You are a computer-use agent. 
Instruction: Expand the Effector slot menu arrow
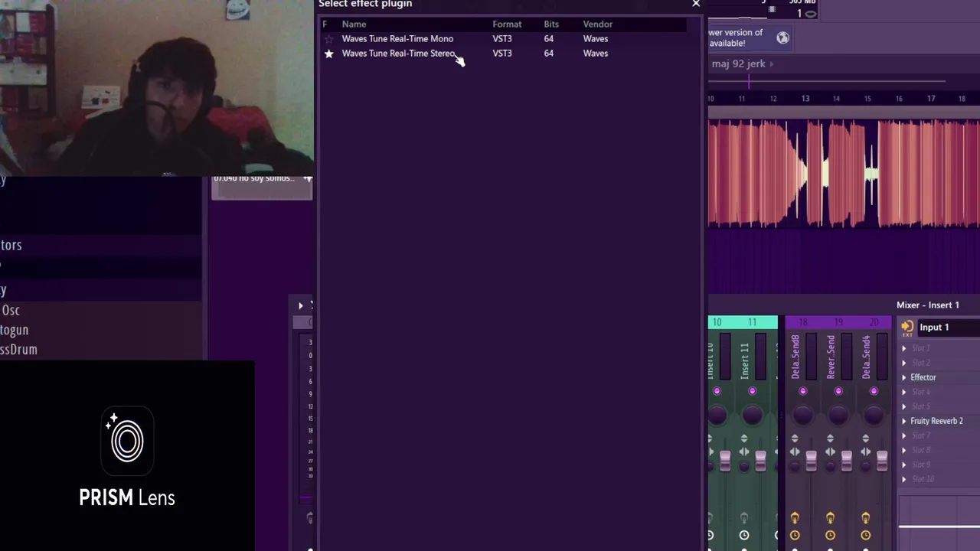tap(903, 378)
